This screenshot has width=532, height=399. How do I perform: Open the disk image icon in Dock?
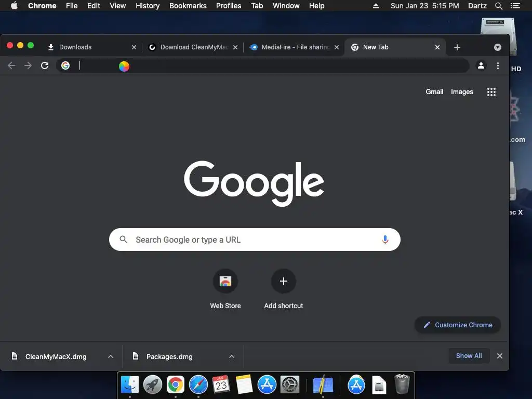tap(379, 385)
